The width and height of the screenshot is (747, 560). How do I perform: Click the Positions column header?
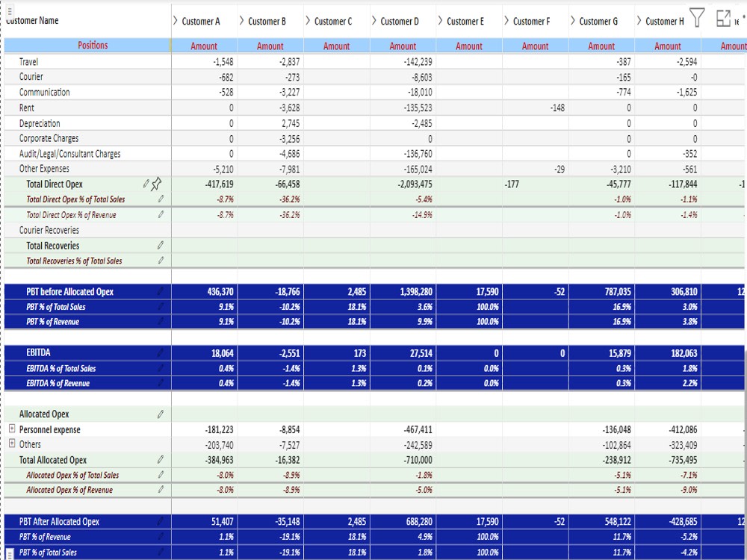(x=93, y=45)
